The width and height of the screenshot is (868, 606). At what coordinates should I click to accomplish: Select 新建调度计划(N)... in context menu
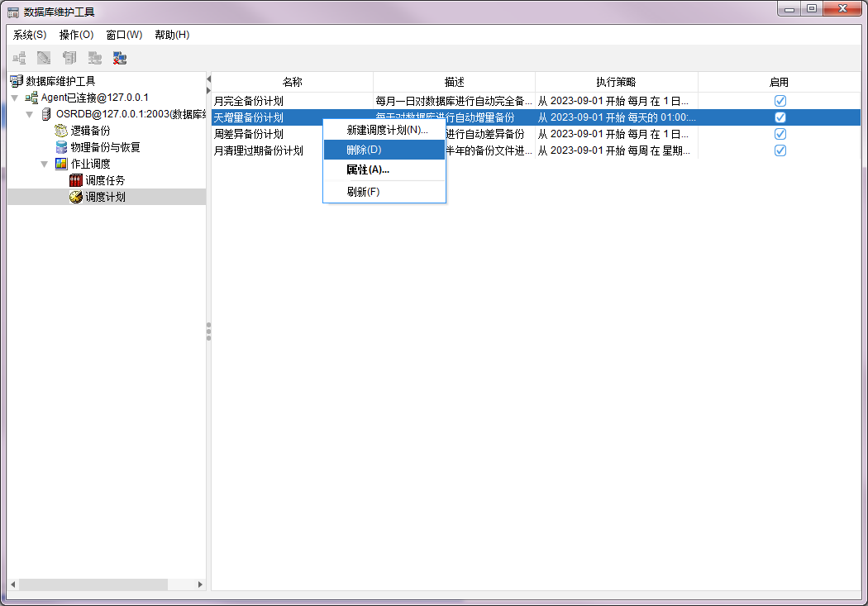[387, 130]
